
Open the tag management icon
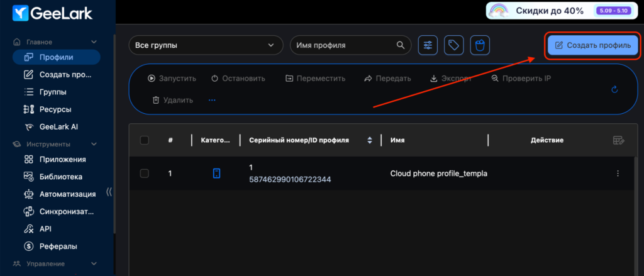point(453,45)
